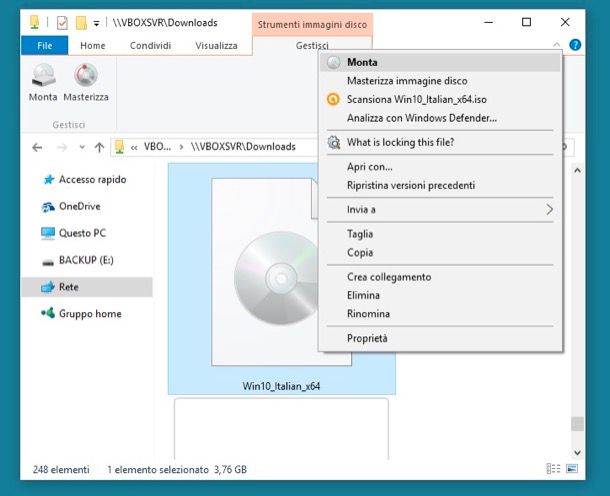
Task: Select Gruppo home in navigation pane
Action: pyautogui.click(x=90, y=314)
